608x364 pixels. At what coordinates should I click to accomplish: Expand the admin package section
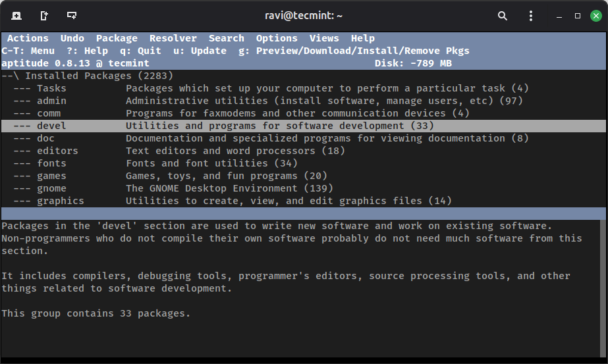(51, 101)
